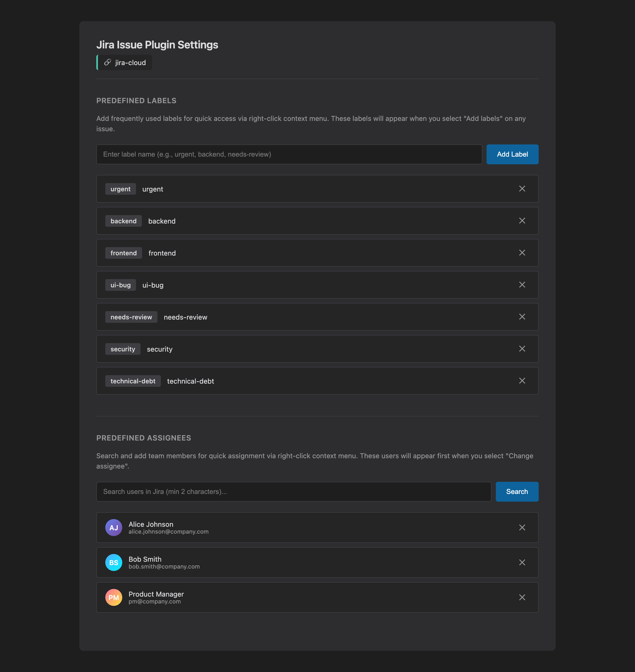Delete the technical-debt label

(522, 381)
